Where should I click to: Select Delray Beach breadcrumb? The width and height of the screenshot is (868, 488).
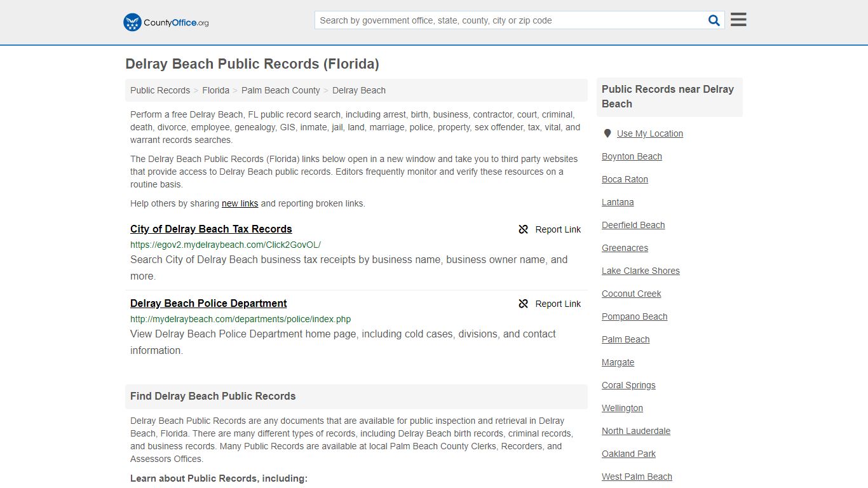coord(359,90)
